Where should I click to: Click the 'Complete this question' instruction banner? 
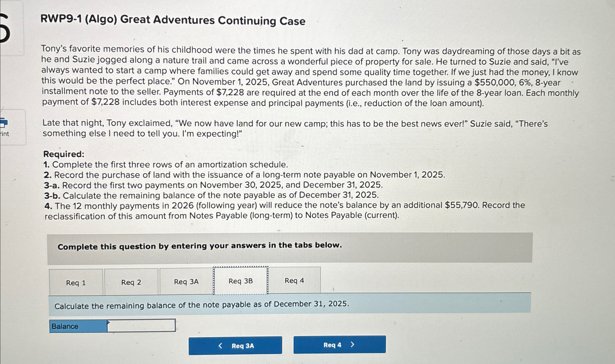(200, 246)
